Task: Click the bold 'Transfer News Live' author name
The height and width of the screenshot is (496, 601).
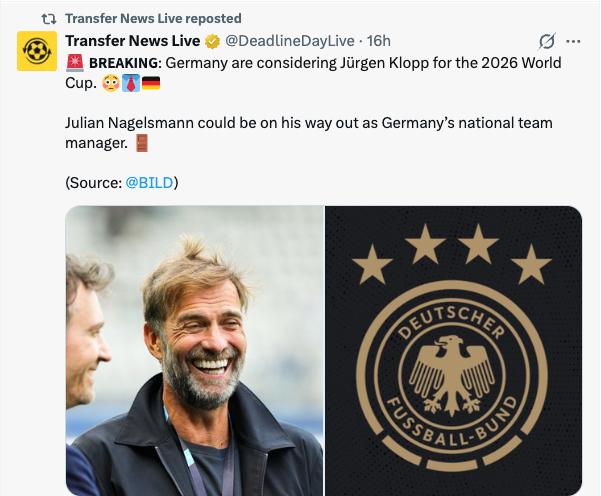Action: 133,41
